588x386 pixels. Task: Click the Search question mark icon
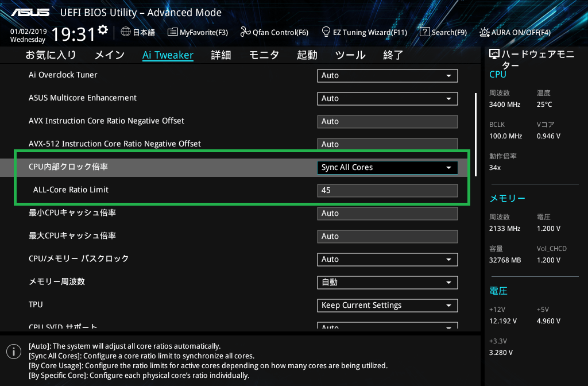click(424, 32)
